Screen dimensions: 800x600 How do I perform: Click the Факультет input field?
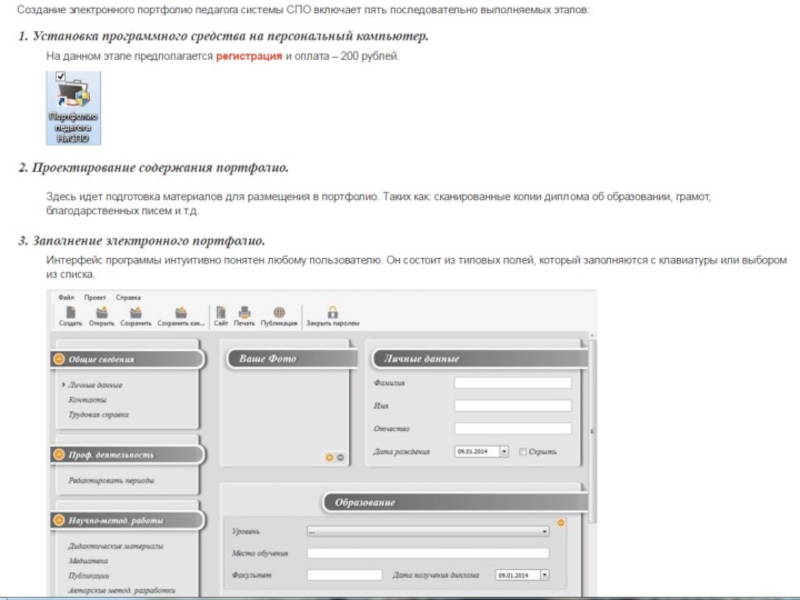344,575
